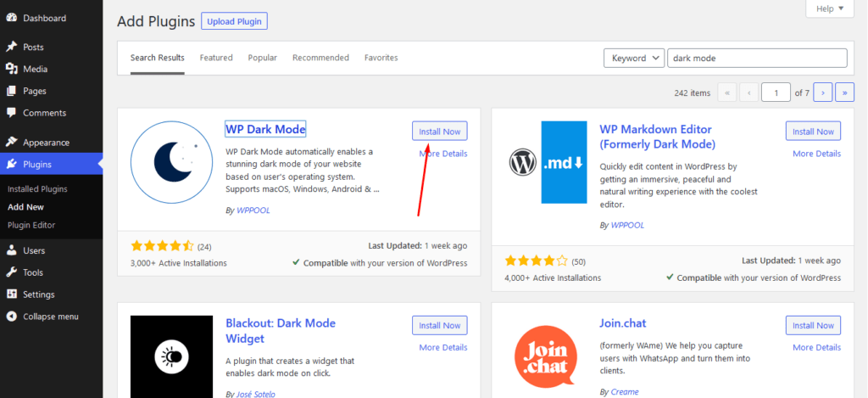Click the Join.chat plugin logo
Image resolution: width=868 pixels, height=398 pixels.
pyautogui.click(x=545, y=356)
